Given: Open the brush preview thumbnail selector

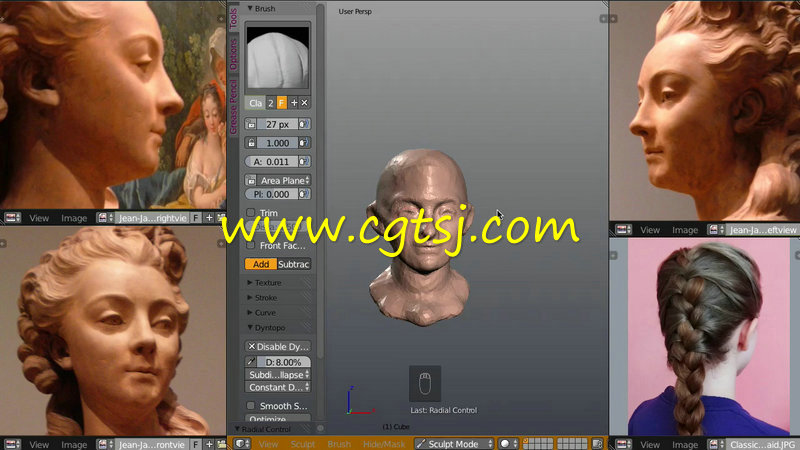Looking at the screenshot, I should tap(278, 58).
